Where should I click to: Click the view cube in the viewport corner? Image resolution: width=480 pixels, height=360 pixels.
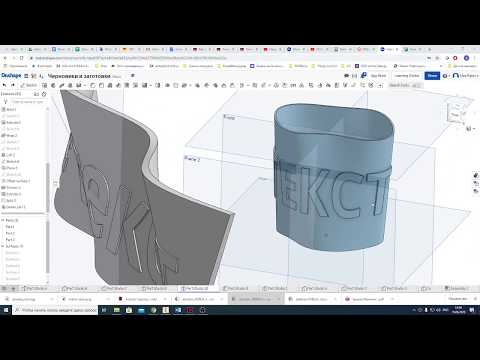point(455,112)
